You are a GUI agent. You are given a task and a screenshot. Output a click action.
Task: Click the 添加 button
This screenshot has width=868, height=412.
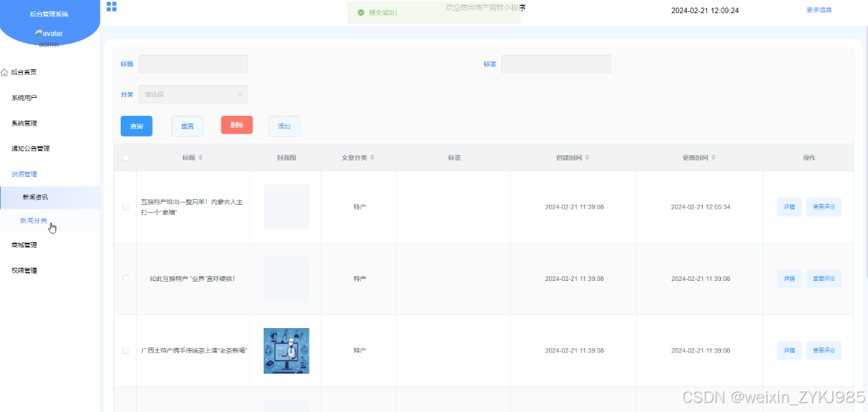click(x=284, y=126)
